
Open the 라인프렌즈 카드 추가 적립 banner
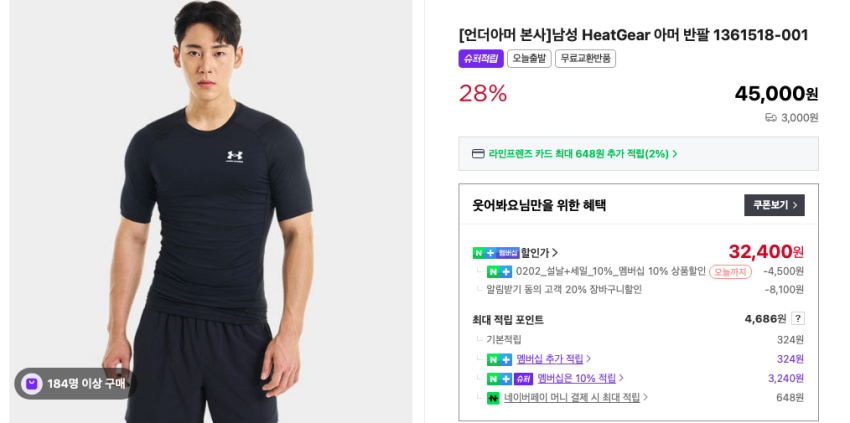(638, 154)
